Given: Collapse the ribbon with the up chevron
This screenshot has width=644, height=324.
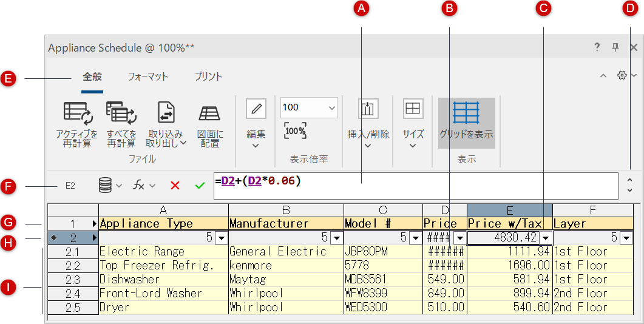Looking at the screenshot, I should pyautogui.click(x=603, y=76).
